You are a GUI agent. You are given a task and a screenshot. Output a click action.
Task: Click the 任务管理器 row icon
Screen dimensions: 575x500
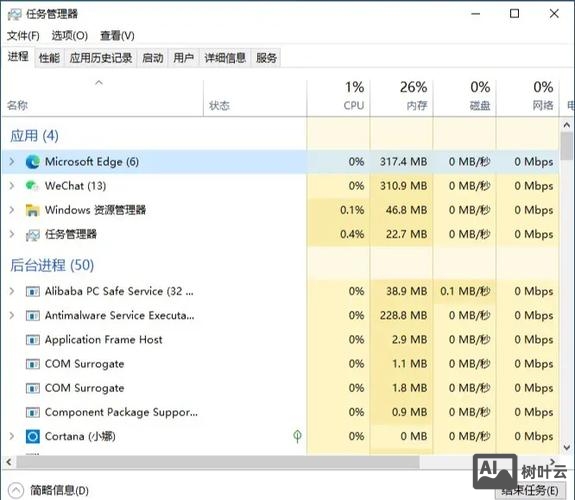(x=33, y=235)
